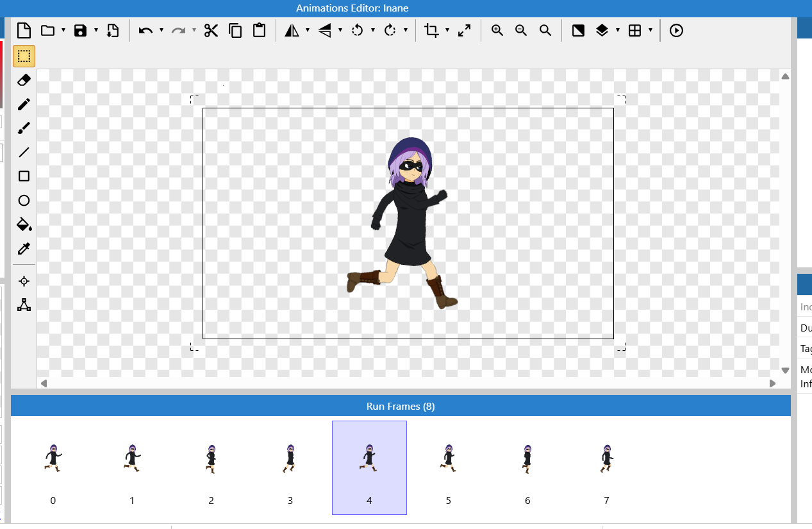Select the Brush tool
The height and width of the screenshot is (529, 812).
[24, 128]
